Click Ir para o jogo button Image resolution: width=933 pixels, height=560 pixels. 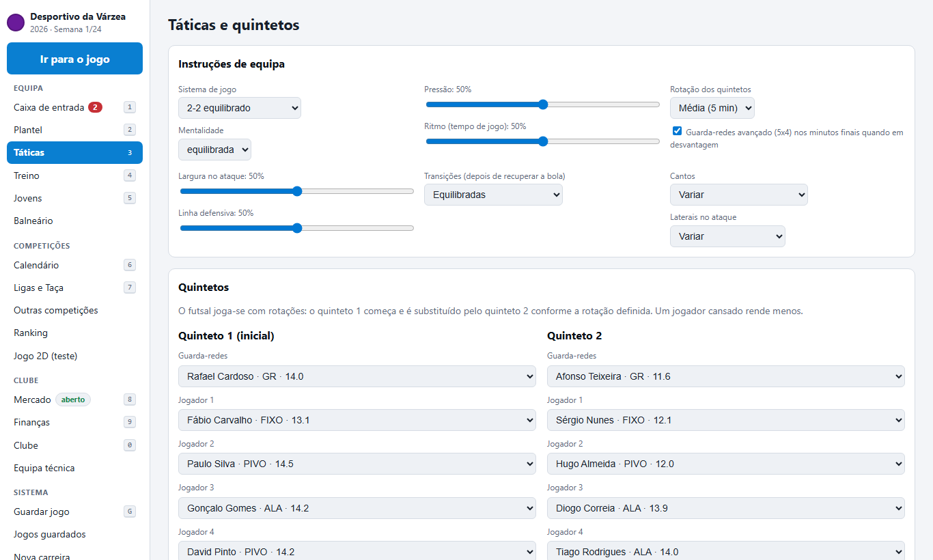point(74,59)
